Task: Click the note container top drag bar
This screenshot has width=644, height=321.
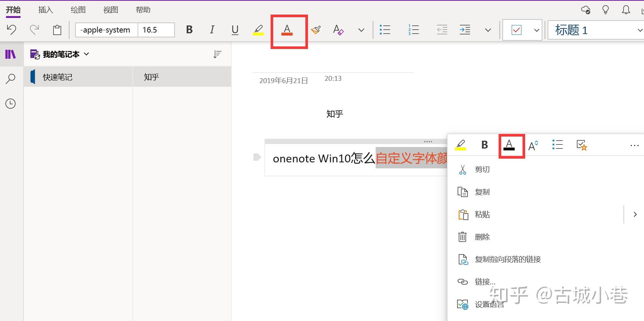Action: click(356, 141)
